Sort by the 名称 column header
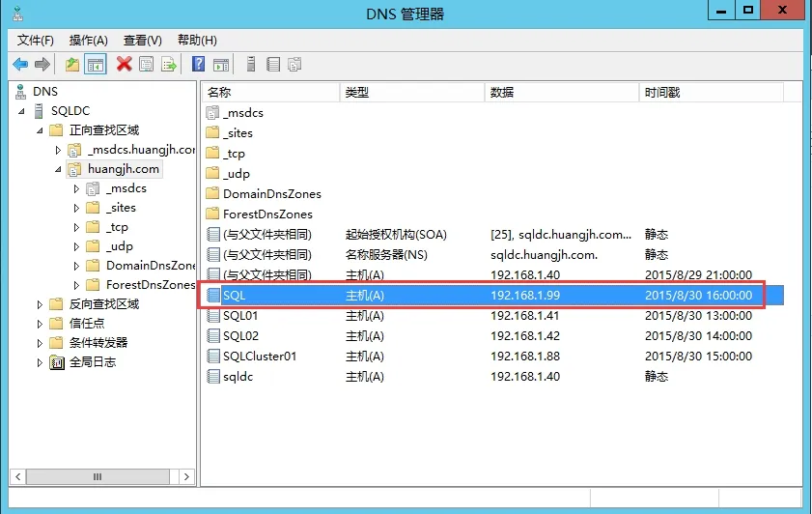812x514 pixels. 270,92
